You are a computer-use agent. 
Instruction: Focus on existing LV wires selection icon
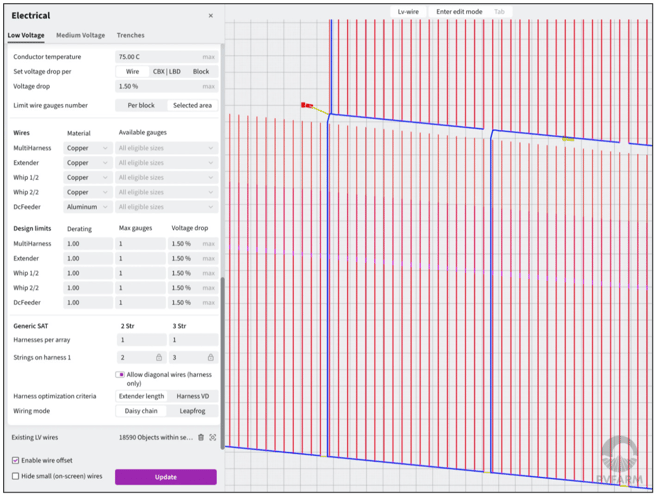pyautogui.click(x=213, y=437)
